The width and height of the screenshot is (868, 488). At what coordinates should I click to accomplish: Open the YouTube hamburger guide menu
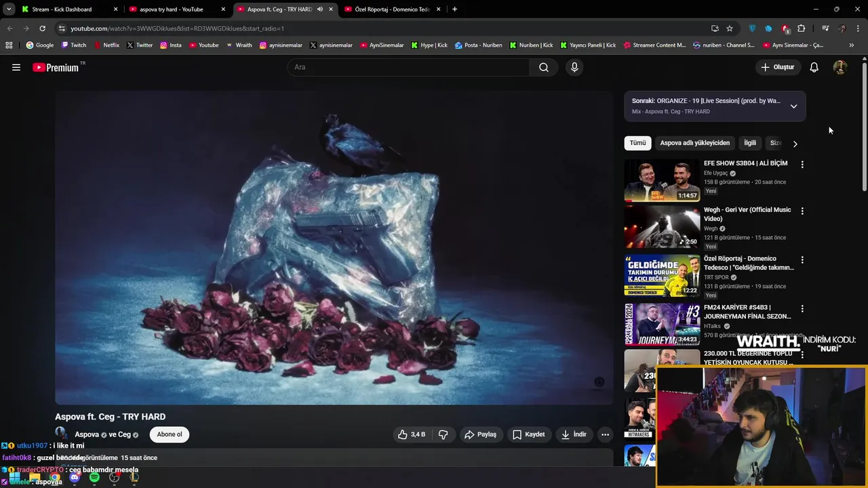[x=16, y=67]
